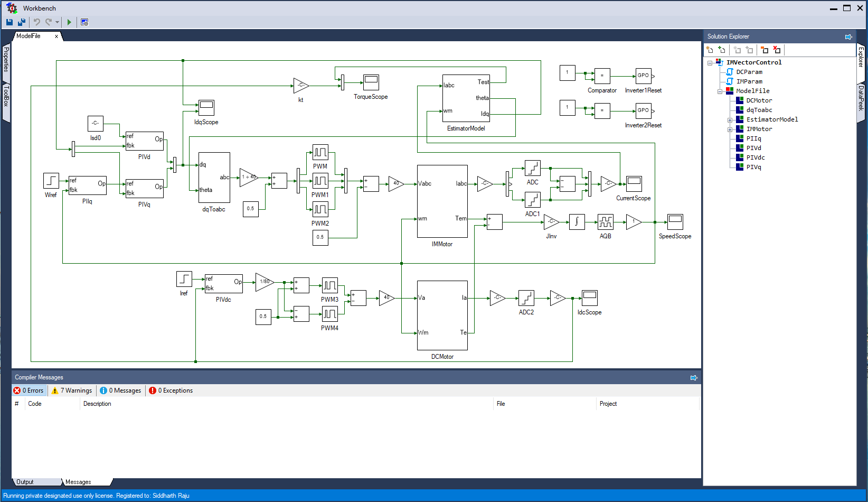The width and height of the screenshot is (868, 502).
Task: Toggle the 0 Messages filter
Action: (x=121, y=391)
